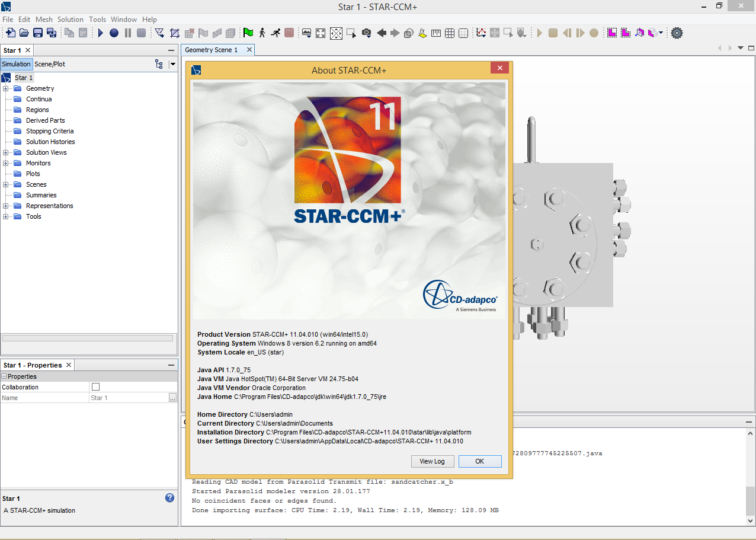Viewport: 756px width, 540px height.
Task: Click the Fit View crossed-box icon
Action: 336,33
